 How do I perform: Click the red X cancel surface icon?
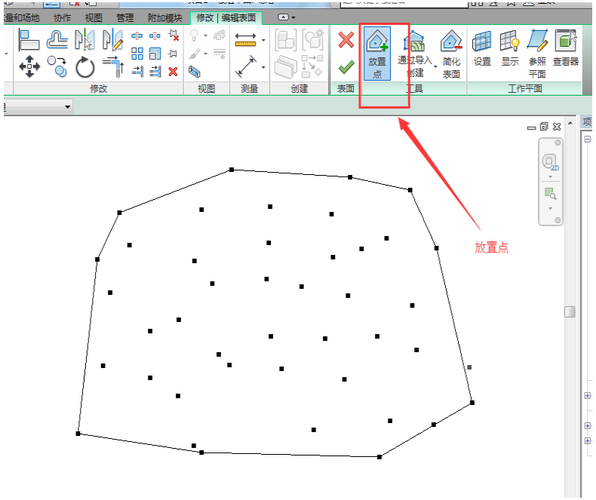click(346, 40)
